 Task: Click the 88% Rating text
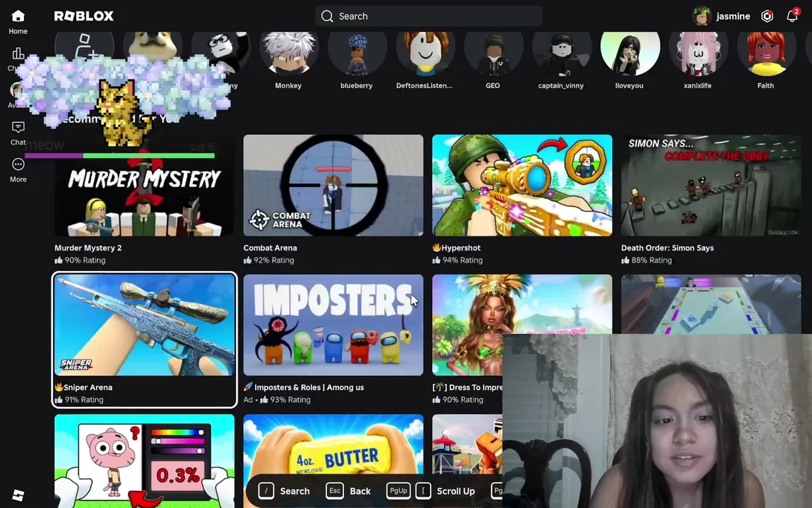pyautogui.click(x=651, y=260)
